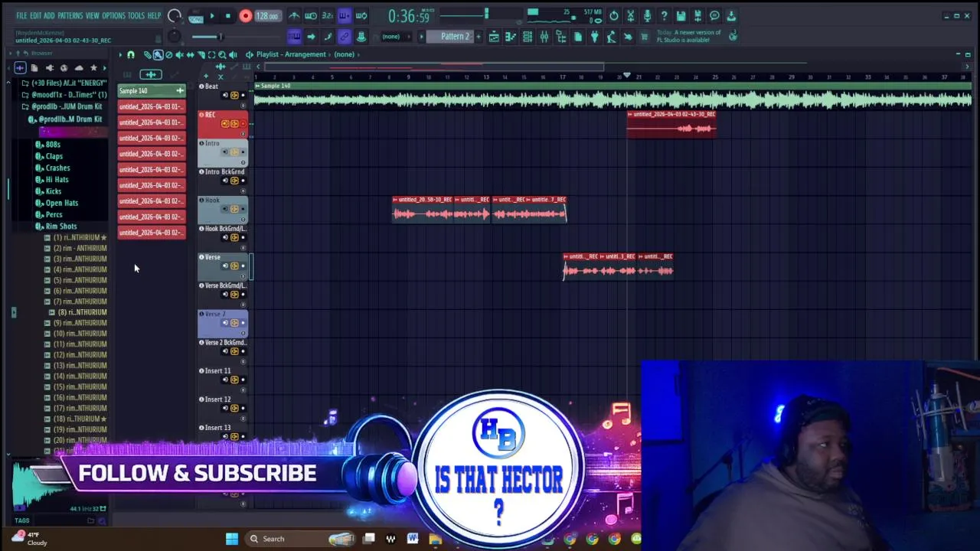980x551 pixels.
Task: Open the VIEW menu
Action: click(93, 15)
